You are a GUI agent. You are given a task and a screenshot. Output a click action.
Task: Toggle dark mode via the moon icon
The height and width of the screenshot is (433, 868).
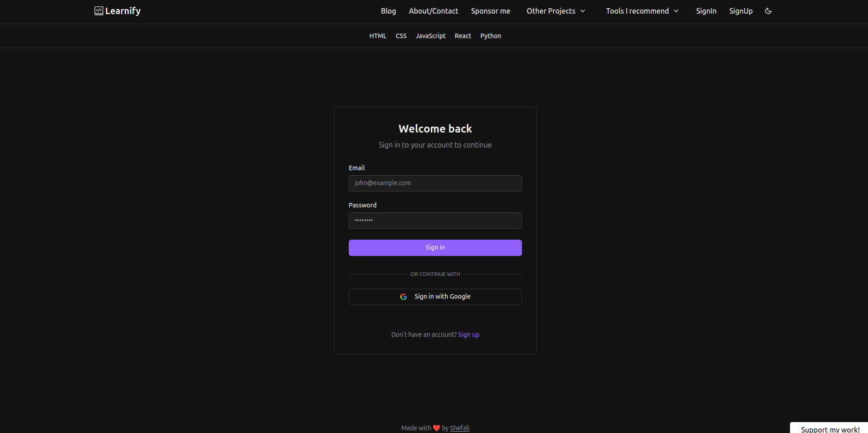point(768,11)
